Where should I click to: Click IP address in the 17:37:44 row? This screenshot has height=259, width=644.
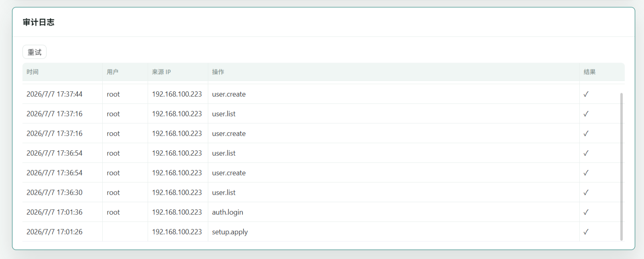tap(177, 94)
